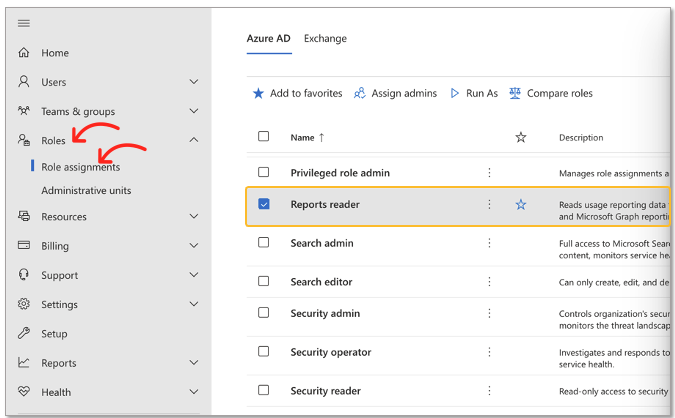Check the Search editor checkbox
675x418 pixels.
pyautogui.click(x=263, y=281)
